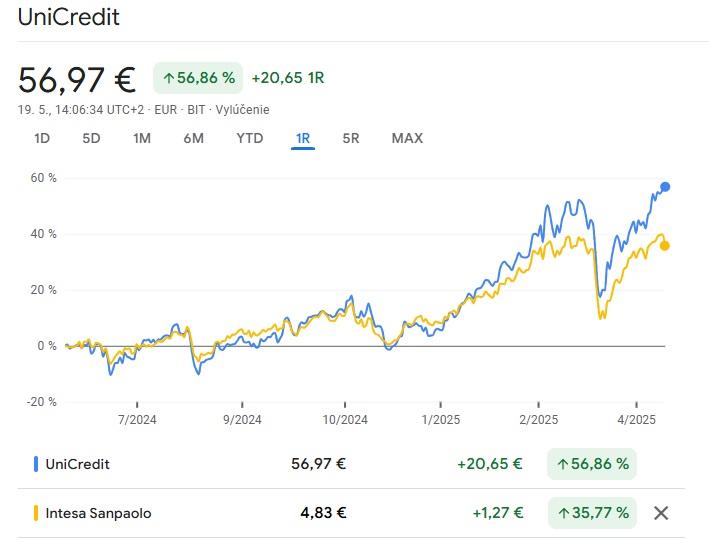Screen dimensions: 709x540
Task: Switch to the 5R chart period
Action: [x=350, y=138]
